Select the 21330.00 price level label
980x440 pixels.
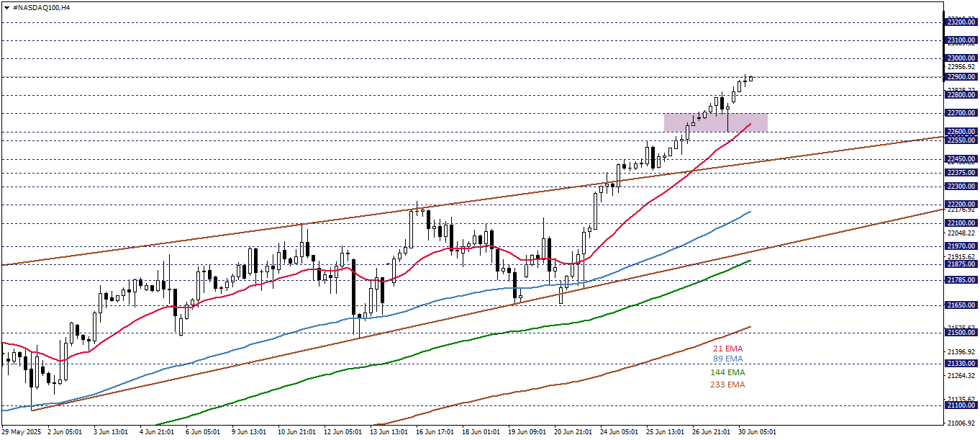(x=961, y=364)
